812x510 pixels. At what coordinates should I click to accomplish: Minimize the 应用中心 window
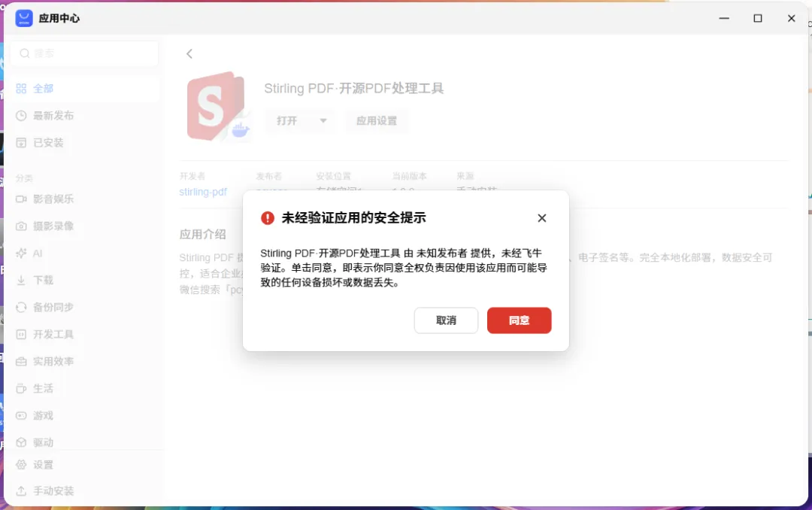click(724, 18)
